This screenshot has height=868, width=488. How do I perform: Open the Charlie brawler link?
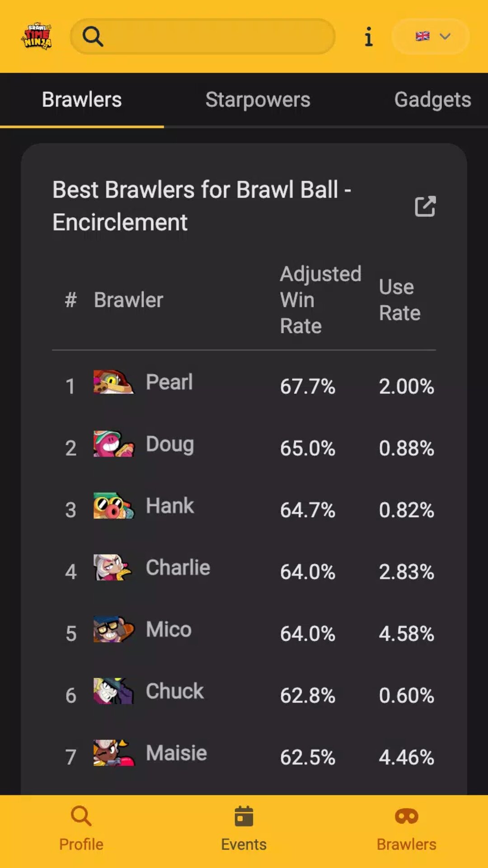(x=178, y=567)
